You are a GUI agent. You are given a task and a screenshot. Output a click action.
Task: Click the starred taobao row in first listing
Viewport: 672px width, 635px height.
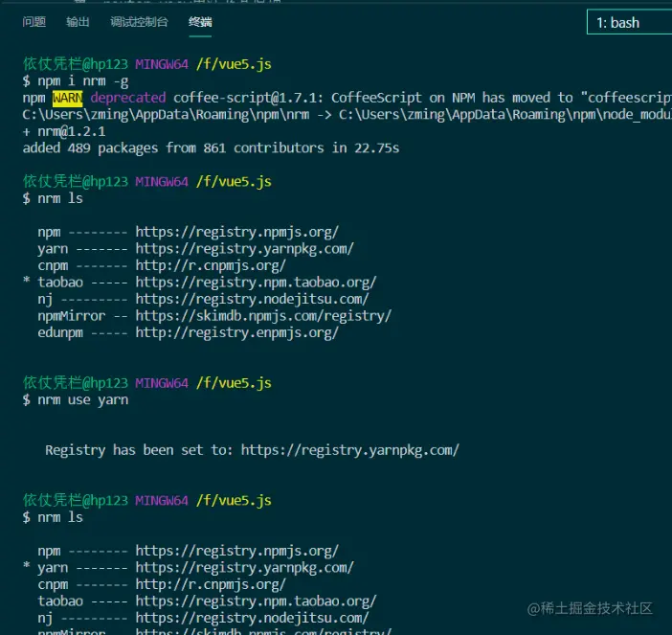[199, 283]
